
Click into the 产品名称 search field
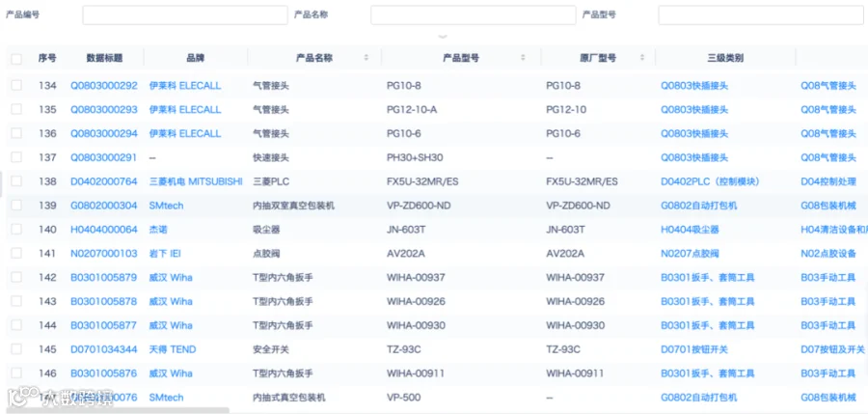coord(474,15)
